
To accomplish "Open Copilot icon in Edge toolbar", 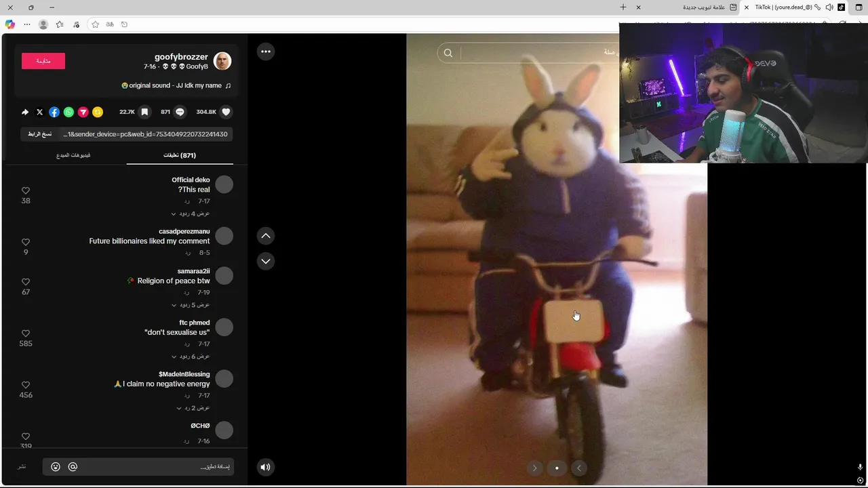I will tap(9, 24).
